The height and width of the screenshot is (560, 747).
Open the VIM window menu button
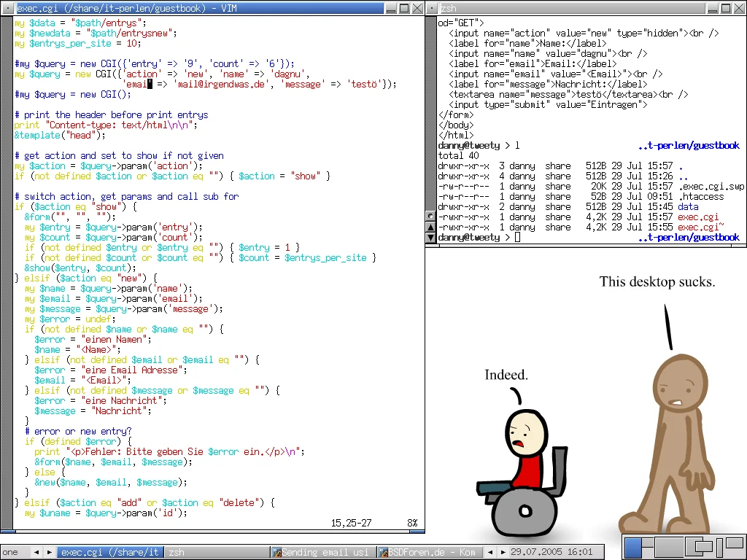(8, 8)
